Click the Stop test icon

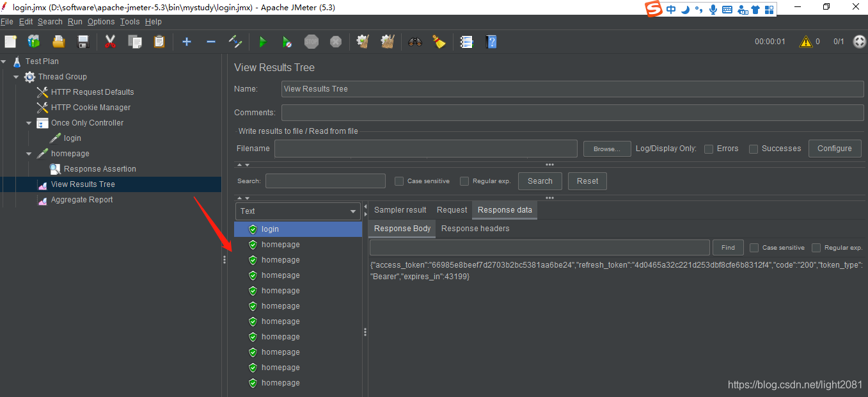pyautogui.click(x=312, y=42)
